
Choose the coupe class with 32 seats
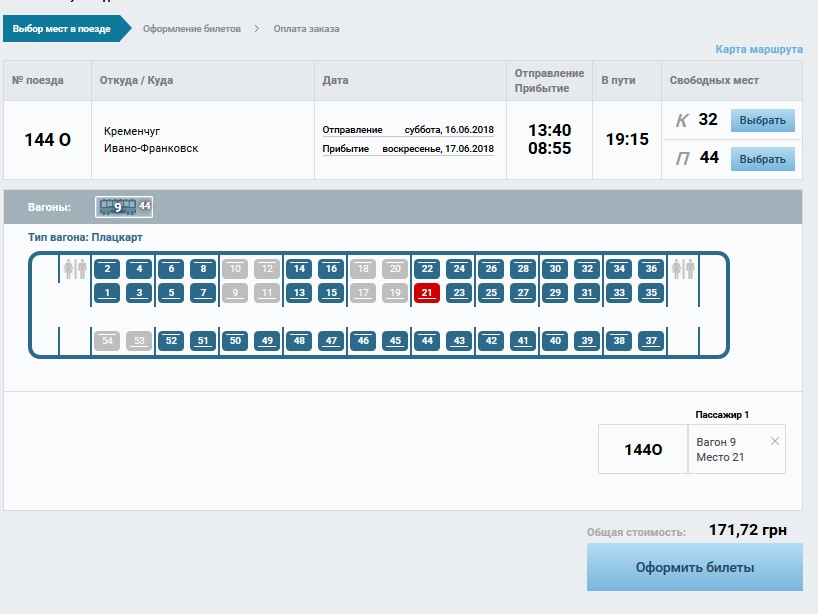(763, 121)
